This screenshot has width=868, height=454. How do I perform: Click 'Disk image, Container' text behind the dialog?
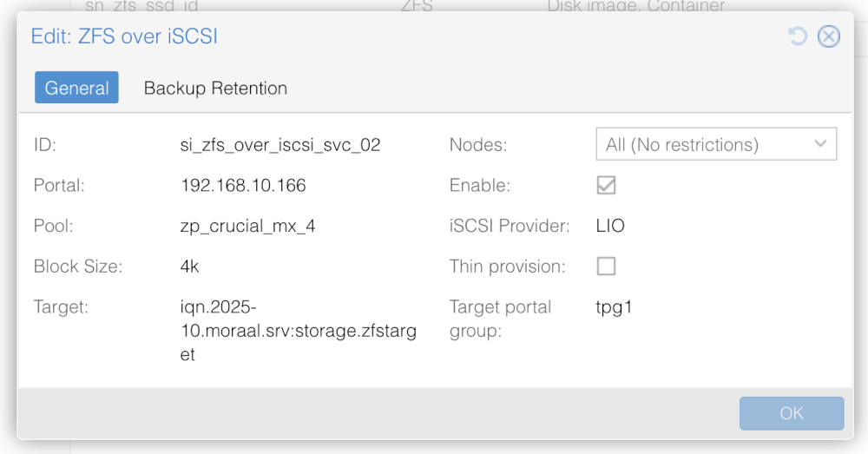pos(635,6)
